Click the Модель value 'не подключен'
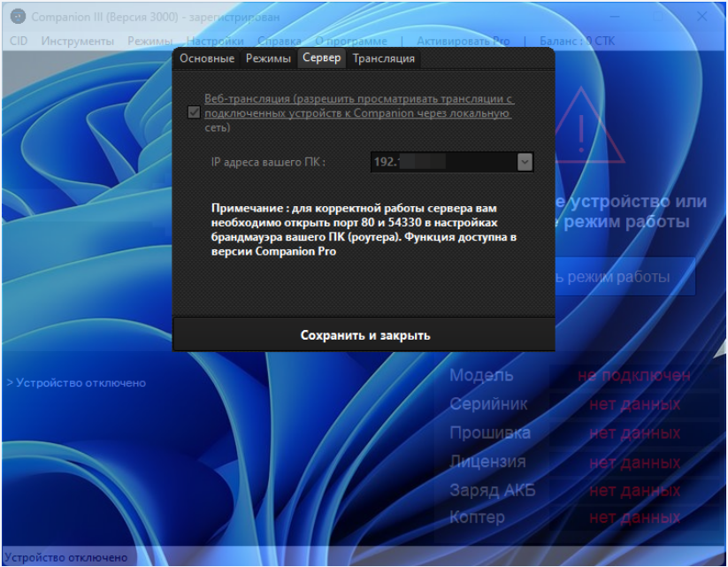 [x=633, y=375]
